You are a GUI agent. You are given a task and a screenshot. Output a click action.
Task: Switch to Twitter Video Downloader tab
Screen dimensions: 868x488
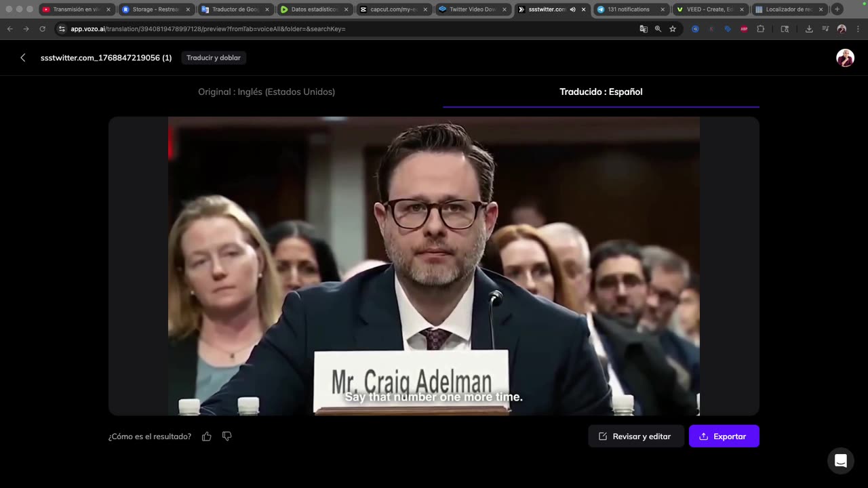pyautogui.click(x=473, y=9)
